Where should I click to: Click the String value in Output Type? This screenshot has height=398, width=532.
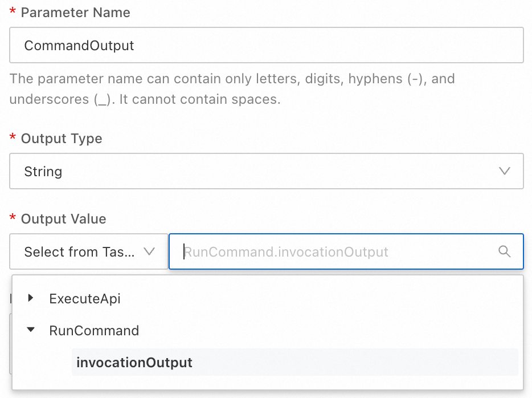[43, 172]
